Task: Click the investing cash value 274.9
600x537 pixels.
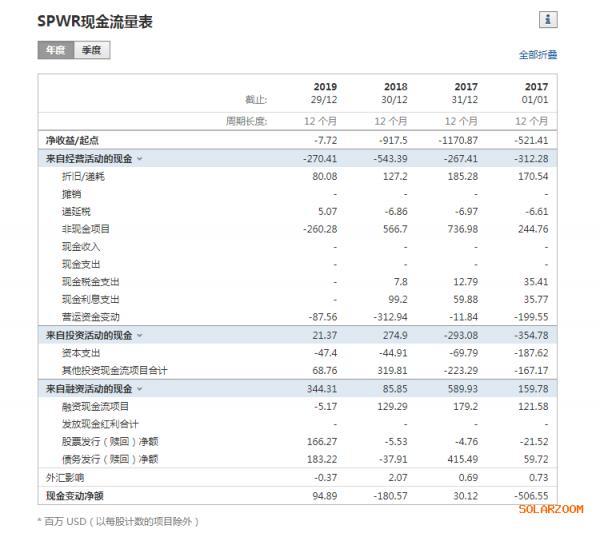Action: pos(395,335)
